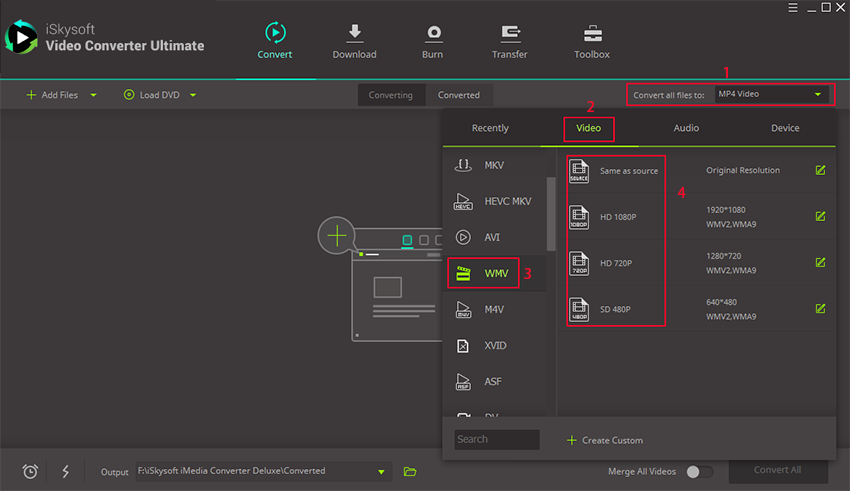Switch to the Device format tab
Screen dimensions: 850x491
(x=785, y=128)
